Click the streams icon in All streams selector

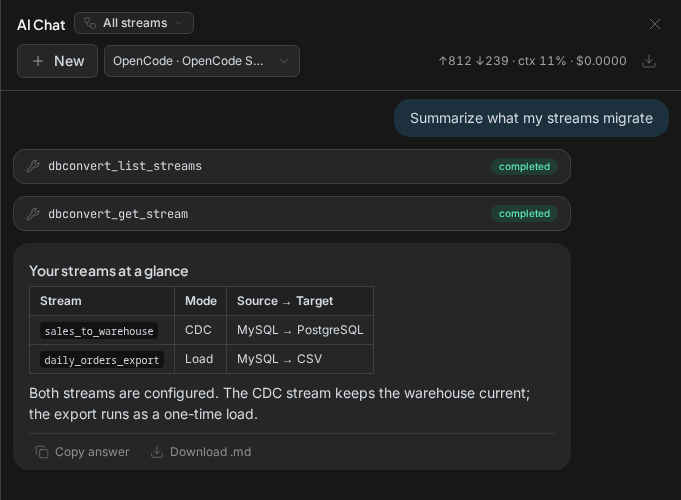(90, 23)
